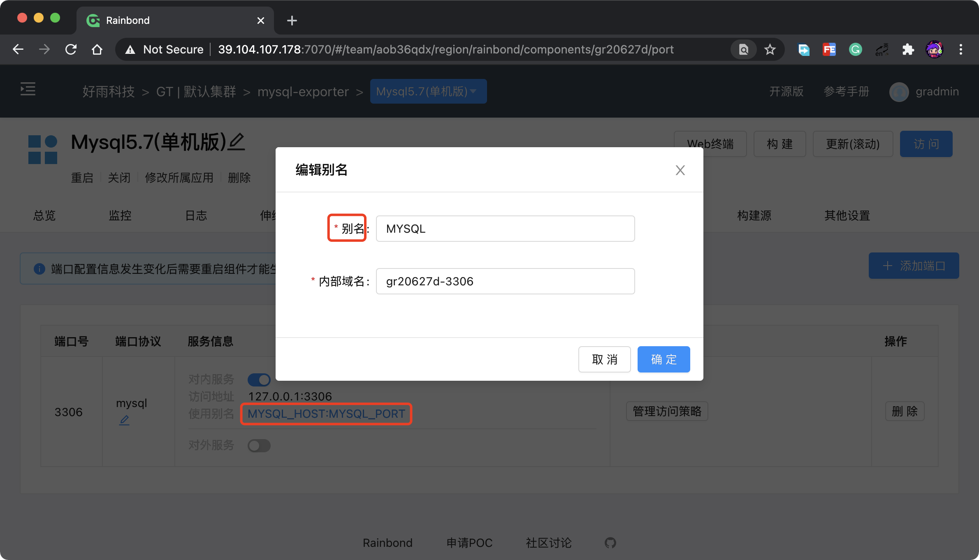
Task: Reload the page with the refresh icon
Action: [x=70, y=49]
